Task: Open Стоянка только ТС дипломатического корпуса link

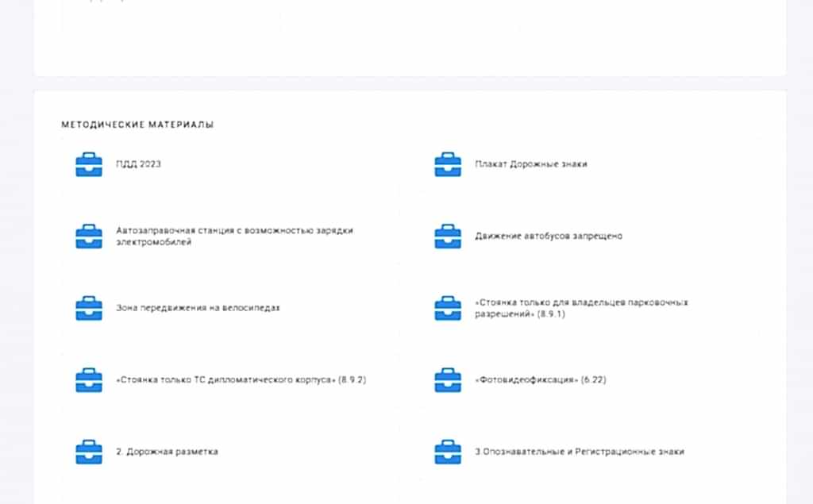Action: tap(241, 380)
